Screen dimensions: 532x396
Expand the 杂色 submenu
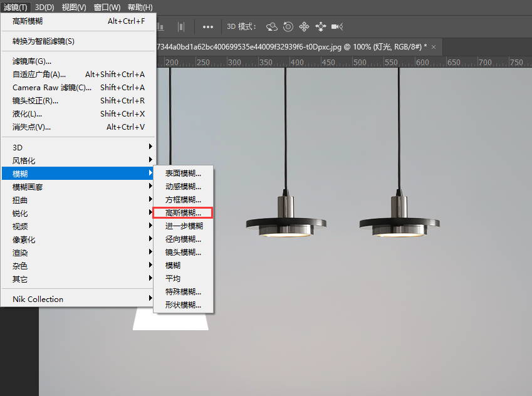(x=78, y=266)
